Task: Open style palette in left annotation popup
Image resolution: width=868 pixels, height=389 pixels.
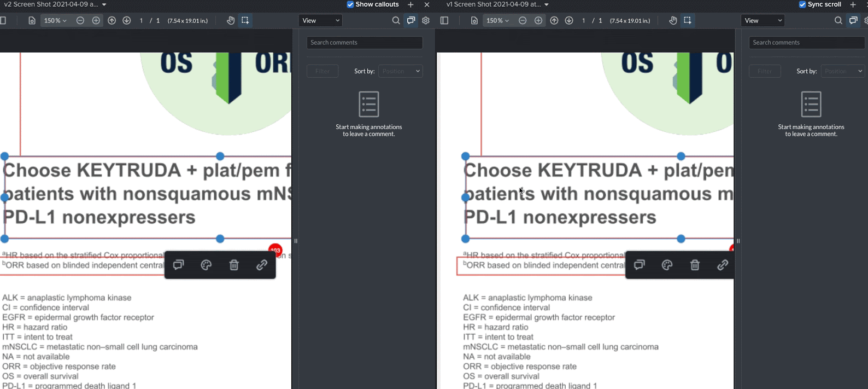Action: (206, 265)
